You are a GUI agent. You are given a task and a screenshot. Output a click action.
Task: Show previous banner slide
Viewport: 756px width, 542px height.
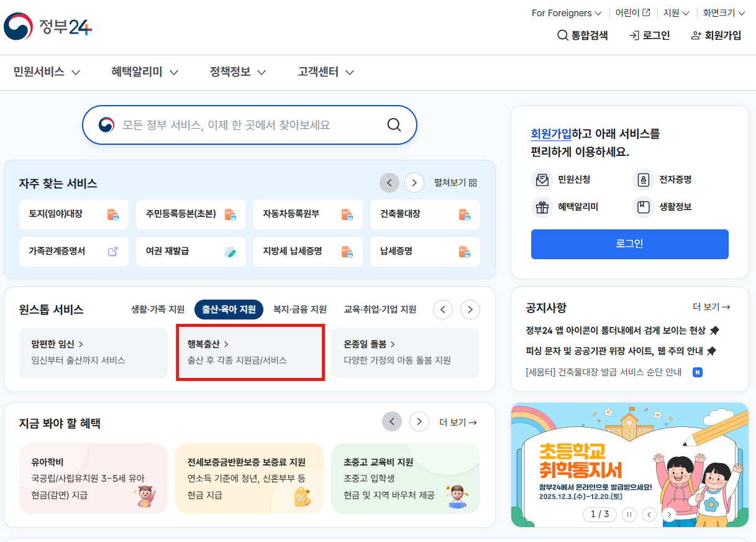(649, 515)
